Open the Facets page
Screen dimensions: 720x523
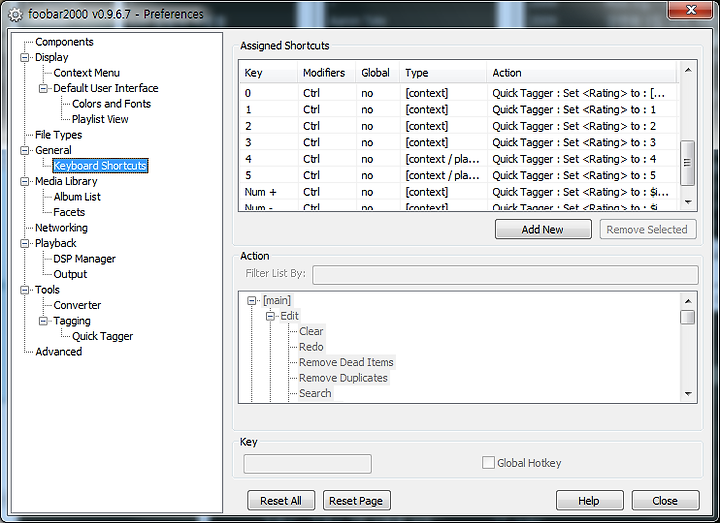click(x=69, y=212)
